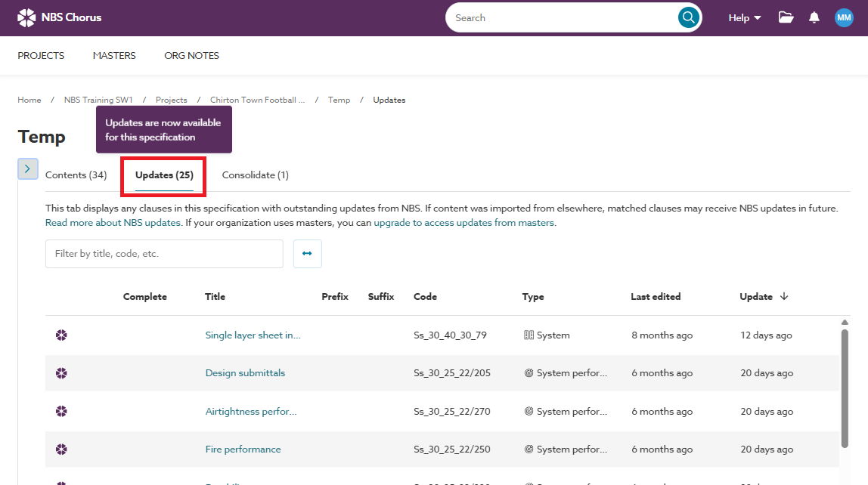
Task: Open the MASTERS navigation item
Action: click(114, 55)
